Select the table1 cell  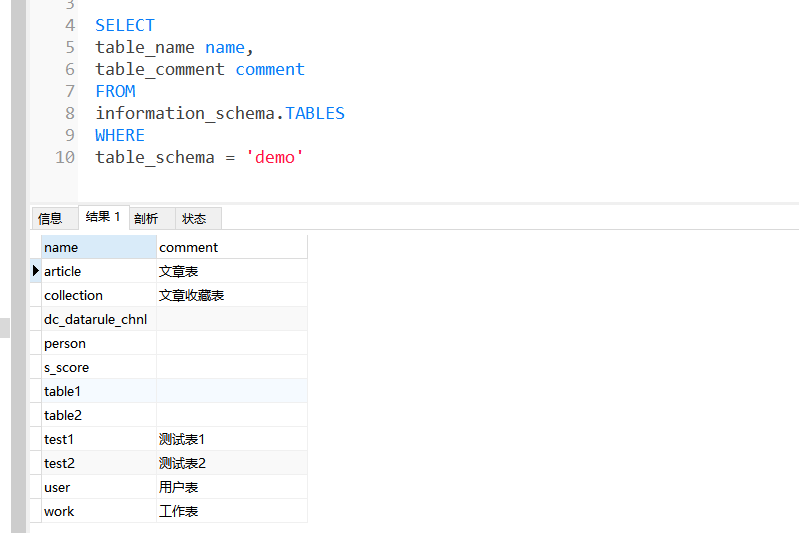tap(99, 391)
